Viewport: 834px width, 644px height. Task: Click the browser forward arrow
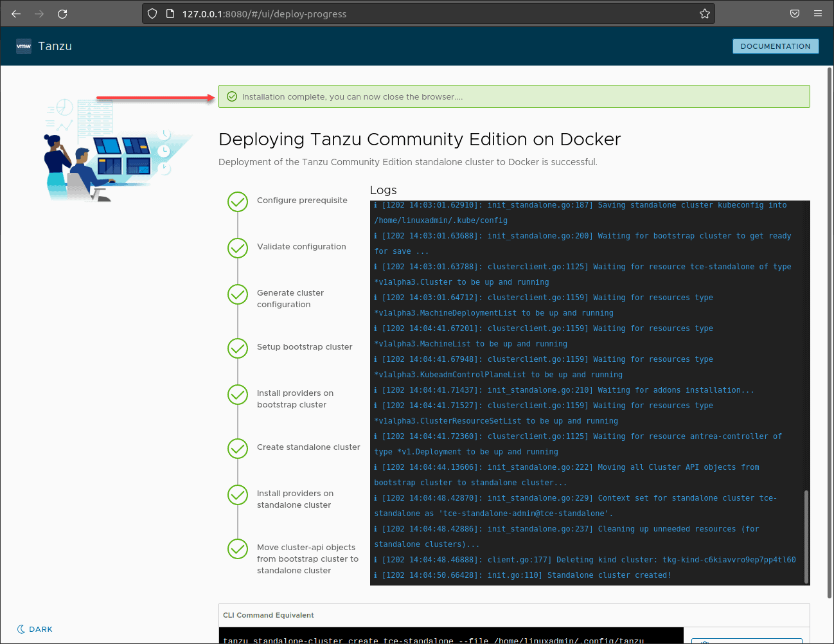[39, 13]
